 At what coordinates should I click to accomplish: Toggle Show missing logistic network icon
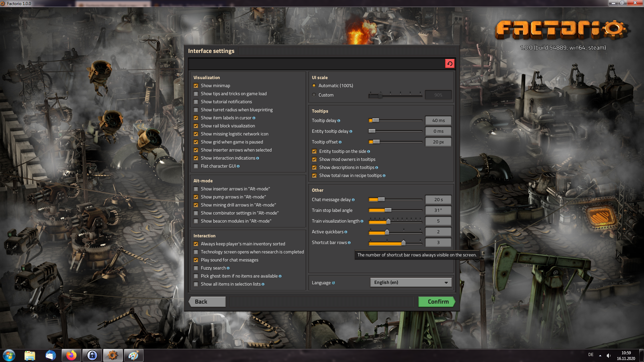(196, 134)
